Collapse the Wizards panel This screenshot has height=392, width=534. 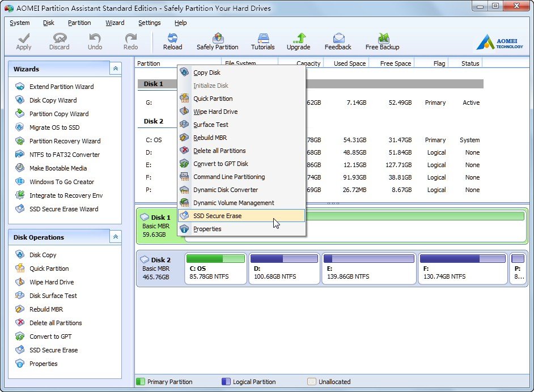point(115,69)
